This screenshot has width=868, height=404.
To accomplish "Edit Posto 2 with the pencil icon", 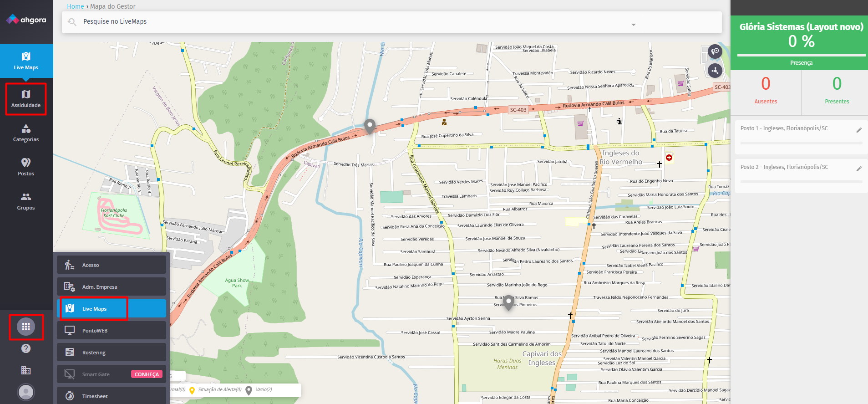I will 859,169.
